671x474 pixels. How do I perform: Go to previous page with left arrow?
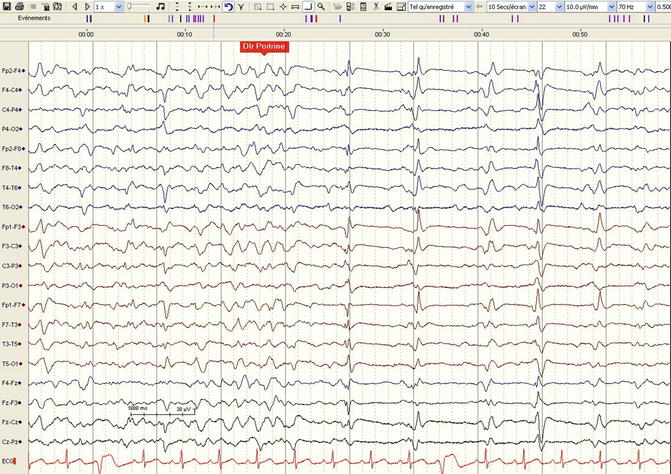tap(75, 6)
